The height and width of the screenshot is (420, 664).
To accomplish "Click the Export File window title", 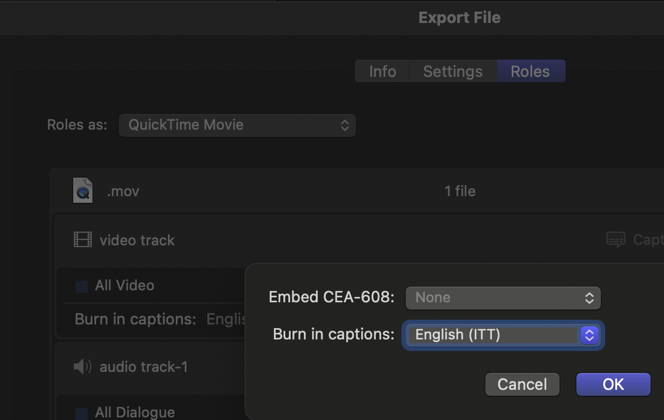I will pyautogui.click(x=459, y=18).
